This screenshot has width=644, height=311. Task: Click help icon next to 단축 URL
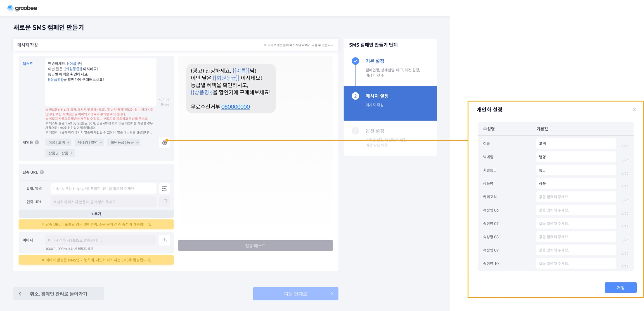click(x=42, y=172)
